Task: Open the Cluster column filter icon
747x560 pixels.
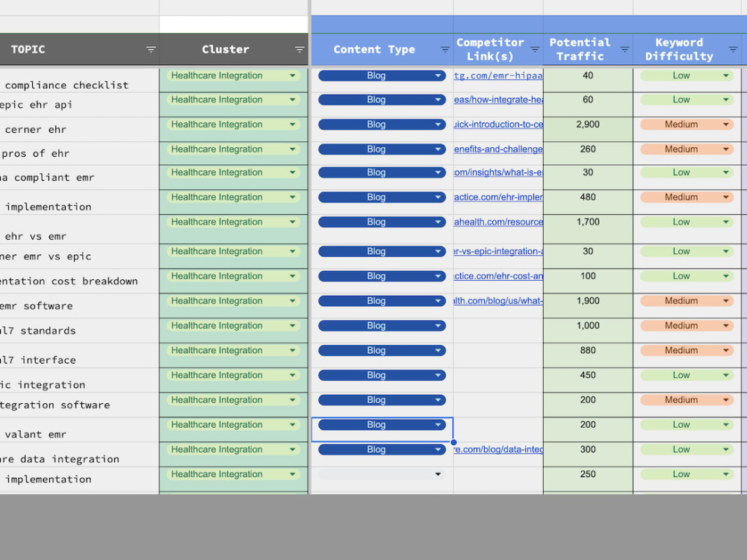Action: click(x=300, y=49)
